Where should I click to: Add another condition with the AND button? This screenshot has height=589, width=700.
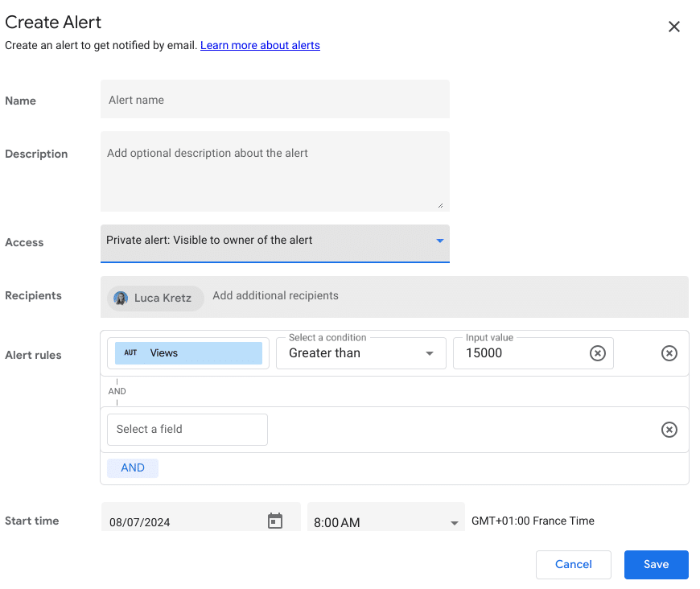[x=132, y=467]
